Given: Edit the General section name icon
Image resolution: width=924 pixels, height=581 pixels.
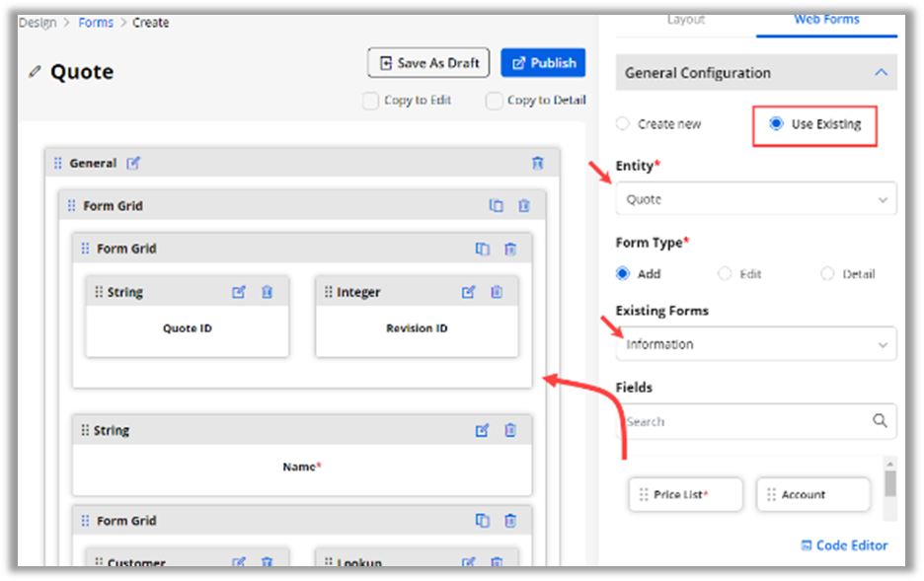Looking at the screenshot, I should point(133,164).
